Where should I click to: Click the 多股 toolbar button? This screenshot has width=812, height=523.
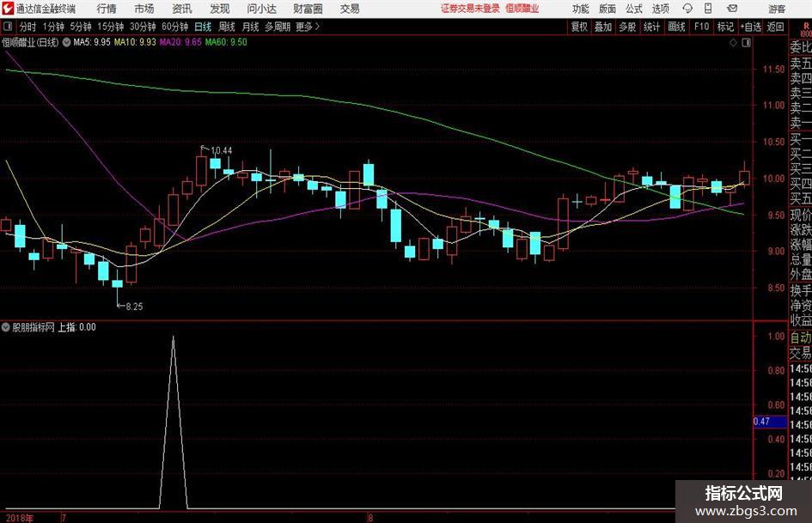(x=627, y=27)
